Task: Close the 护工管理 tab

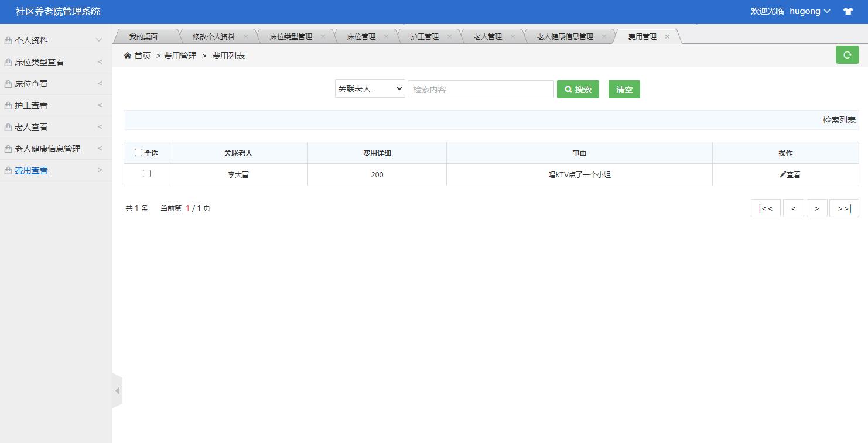Action: (450, 36)
